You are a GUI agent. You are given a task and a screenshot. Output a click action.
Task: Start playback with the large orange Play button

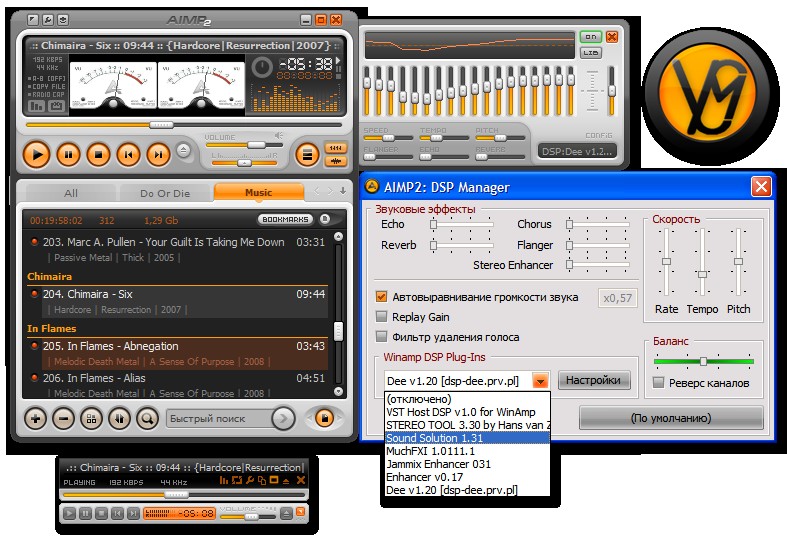point(37,155)
